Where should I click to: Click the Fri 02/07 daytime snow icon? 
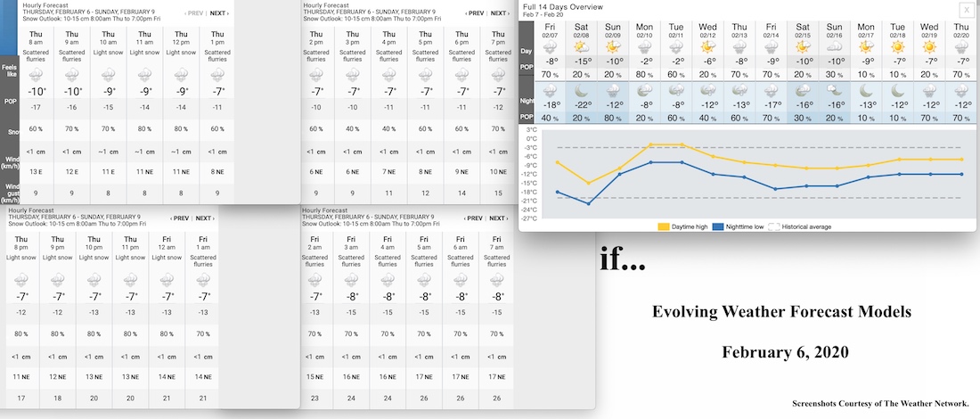point(550,47)
